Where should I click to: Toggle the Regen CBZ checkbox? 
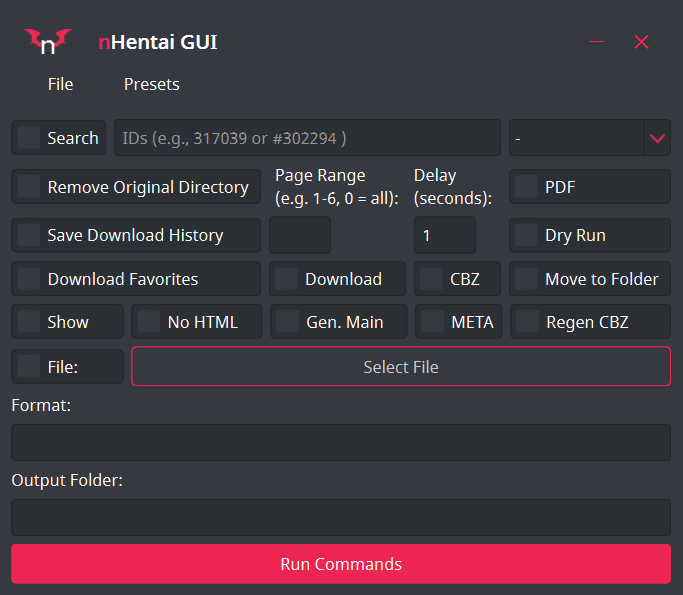[527, 322]
